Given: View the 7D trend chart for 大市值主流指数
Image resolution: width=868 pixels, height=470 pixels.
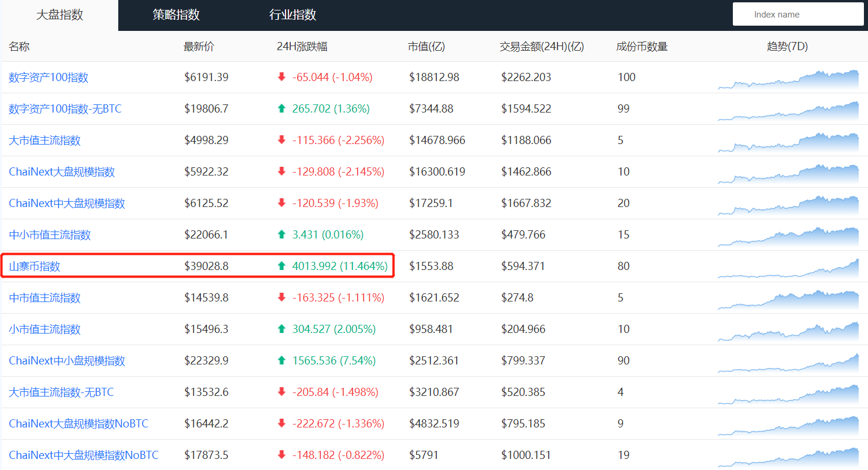Looking at the screenshot, I should pos(788,142).
